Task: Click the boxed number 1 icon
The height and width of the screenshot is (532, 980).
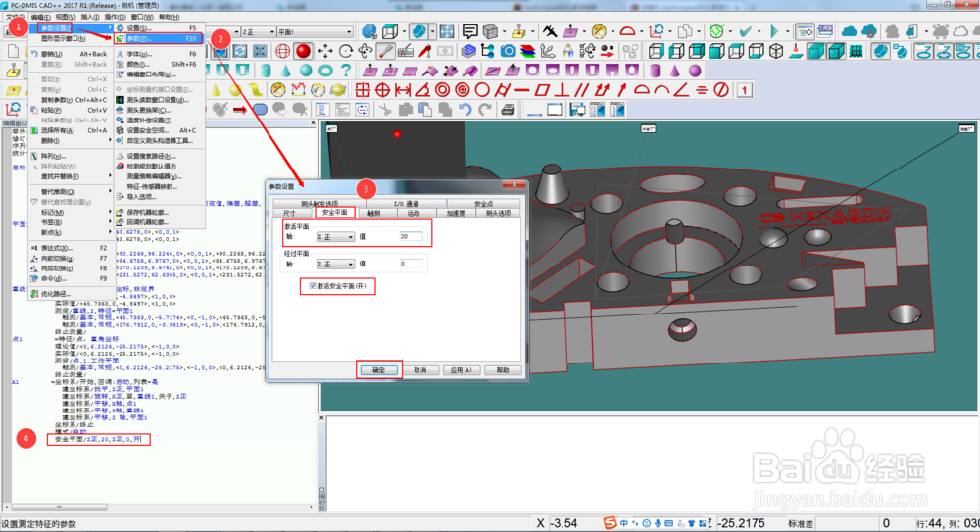Action: click(744, 90)
